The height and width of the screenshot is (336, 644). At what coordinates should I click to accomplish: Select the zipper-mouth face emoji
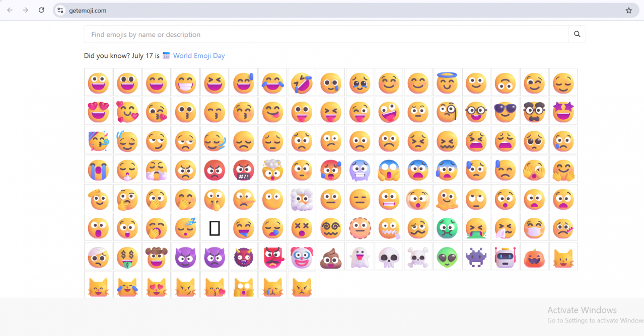[389, 228]
